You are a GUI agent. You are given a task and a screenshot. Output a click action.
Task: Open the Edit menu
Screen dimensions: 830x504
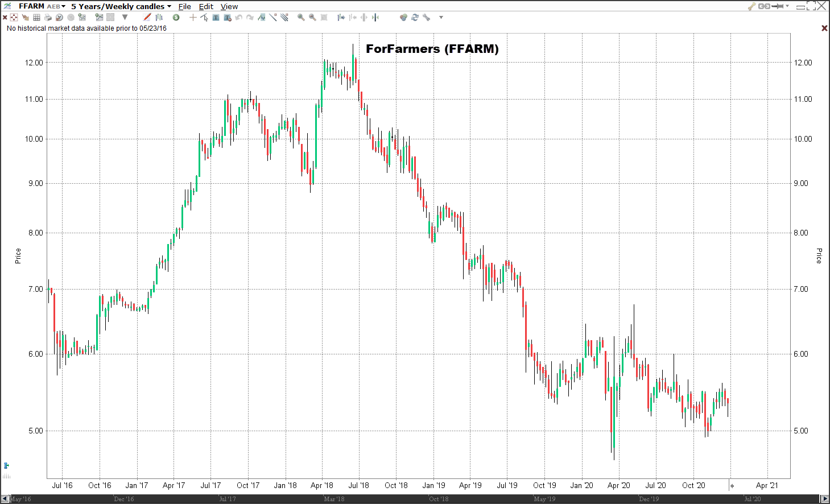[x=206, y=6]
